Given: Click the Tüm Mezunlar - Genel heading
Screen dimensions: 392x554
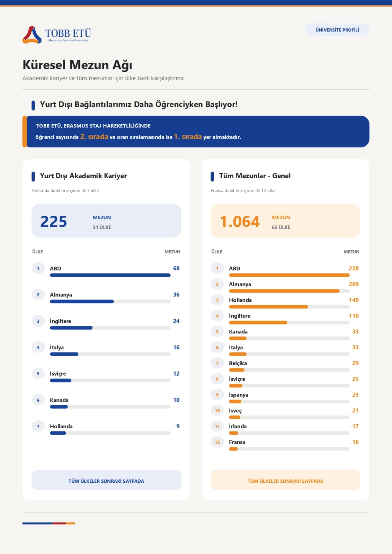Looking at the screenshot, I should pyautogui.click(x=255, y=176).
